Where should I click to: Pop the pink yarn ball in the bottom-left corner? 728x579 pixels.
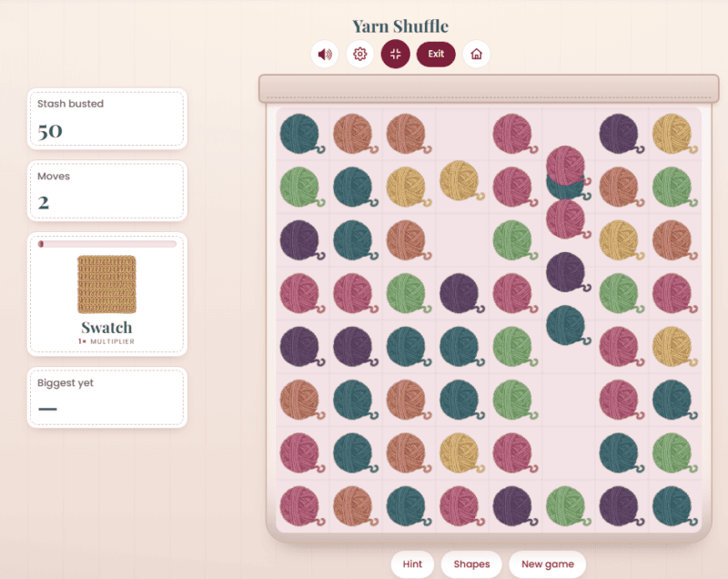click(302, 506)
